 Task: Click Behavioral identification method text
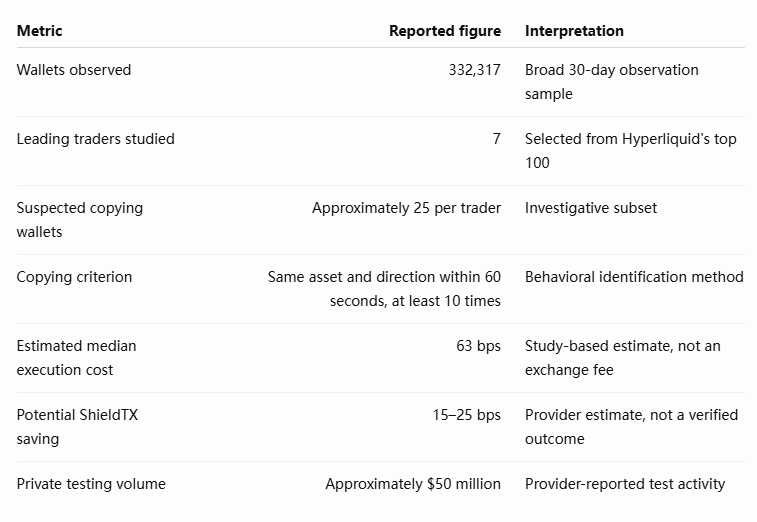(634, 277)
